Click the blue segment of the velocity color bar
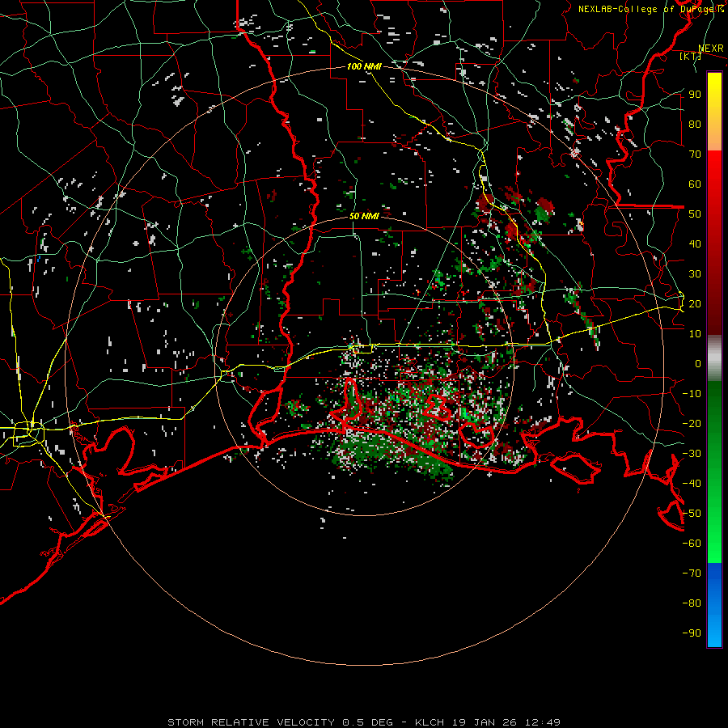The width and height of the screenshot is (728, 728). tap(714, 605)
